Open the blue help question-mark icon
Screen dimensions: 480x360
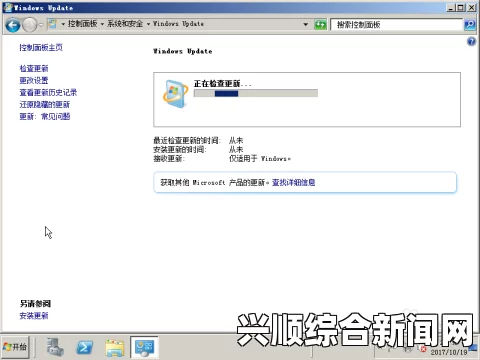(x=471, y=41)
